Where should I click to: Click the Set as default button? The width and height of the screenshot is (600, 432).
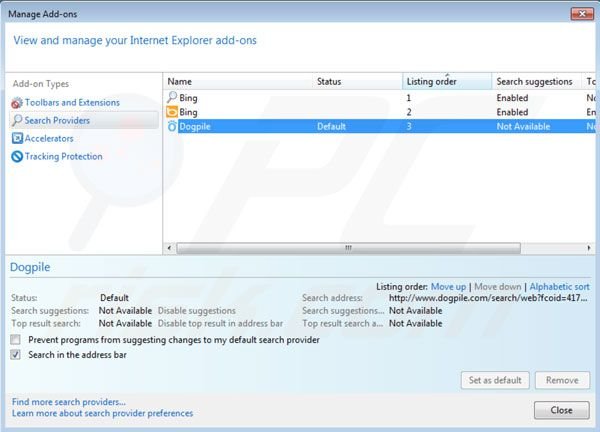(x=495, y=380)
